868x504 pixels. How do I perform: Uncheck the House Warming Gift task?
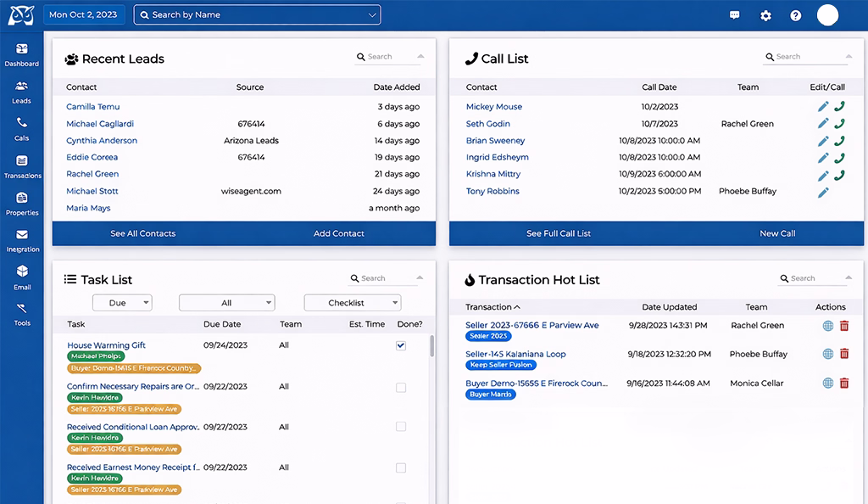tap(399, 345)
